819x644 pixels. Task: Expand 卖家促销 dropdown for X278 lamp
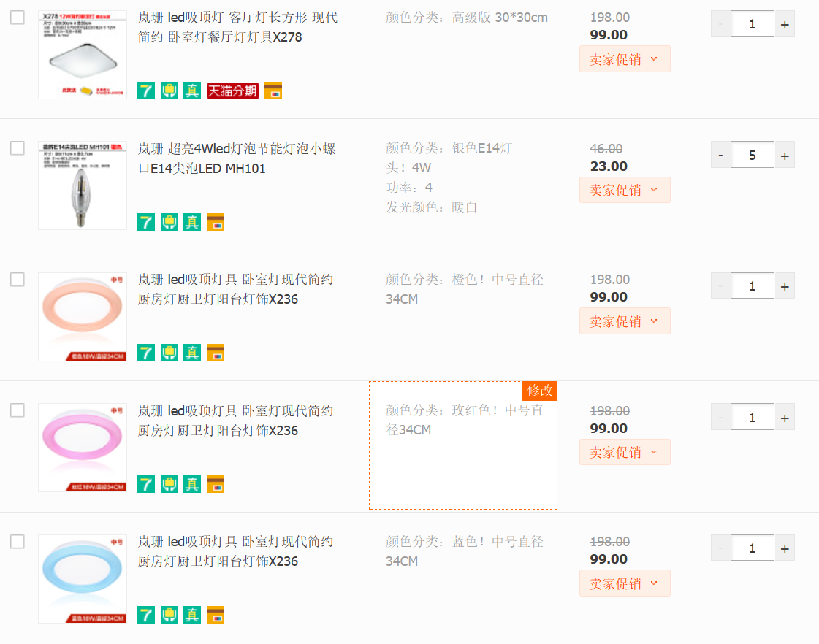pyautogui.click(x=625, y=59)
